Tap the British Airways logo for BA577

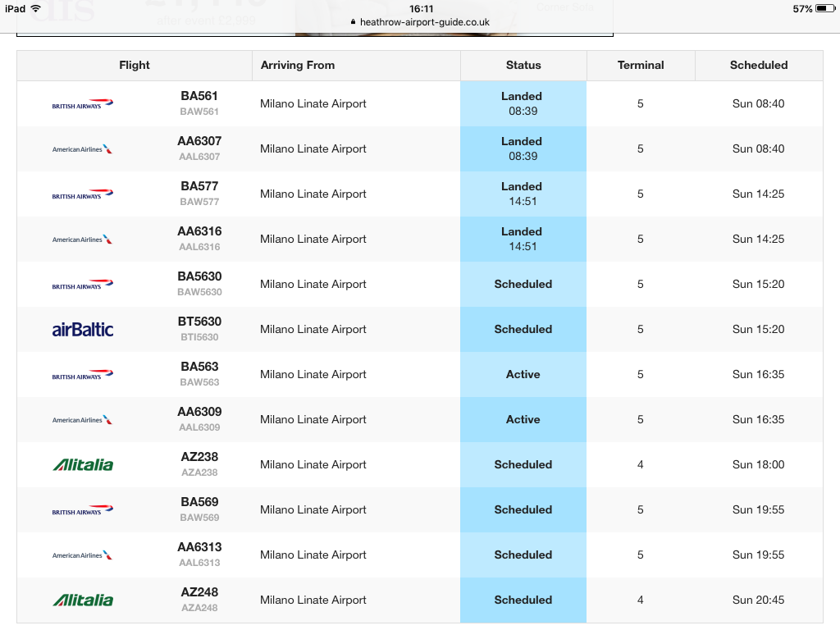click(83, 194)
